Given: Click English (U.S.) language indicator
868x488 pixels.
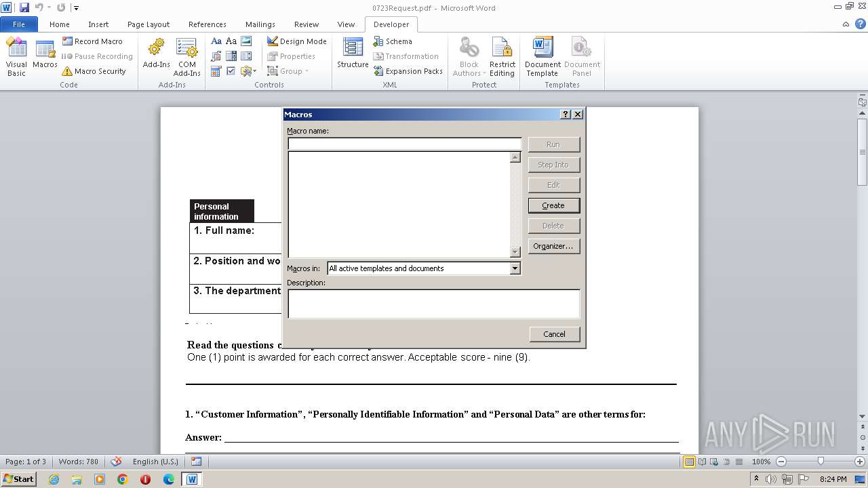Looking at the screenshot, I should [155, 462].
